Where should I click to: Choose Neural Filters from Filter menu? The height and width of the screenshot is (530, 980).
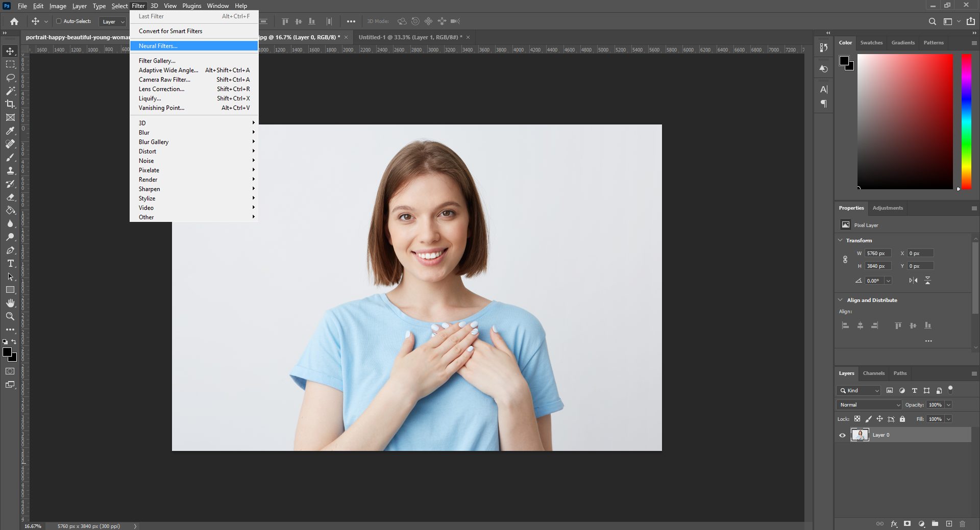point(158,46)
